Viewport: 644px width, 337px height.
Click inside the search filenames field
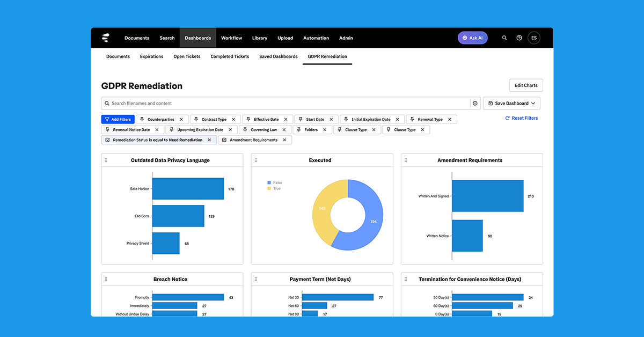(x=215, y=103)
